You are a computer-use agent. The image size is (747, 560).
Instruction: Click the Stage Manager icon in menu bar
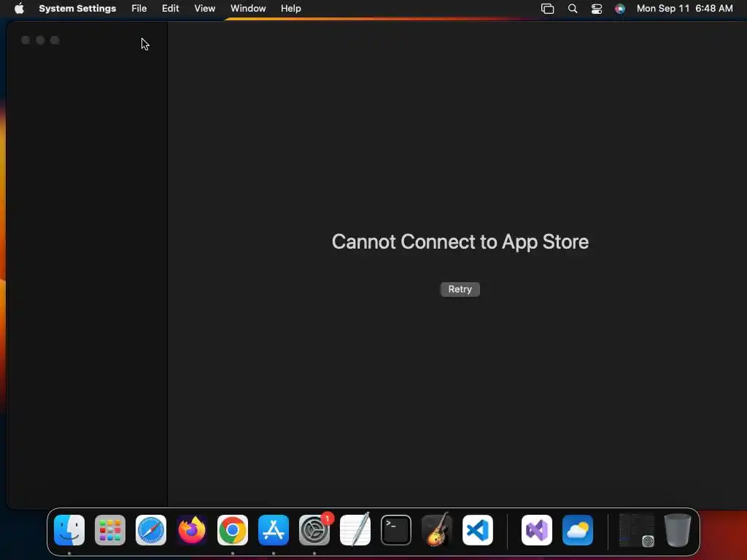point(547,9)
